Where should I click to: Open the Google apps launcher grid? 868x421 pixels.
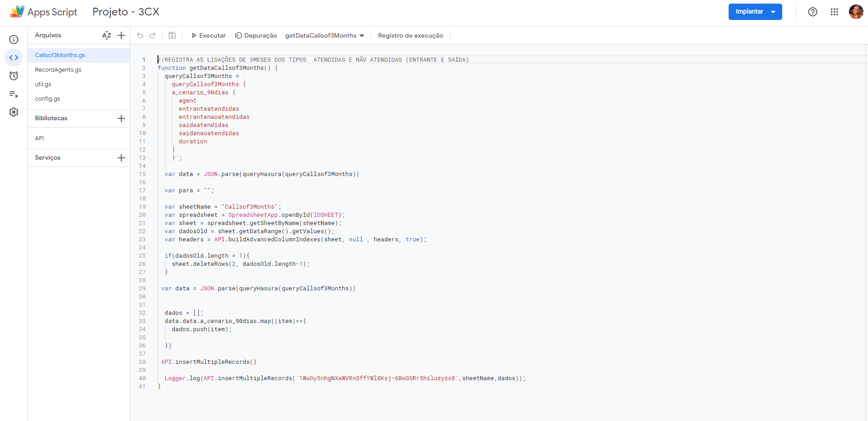[834, 12]
